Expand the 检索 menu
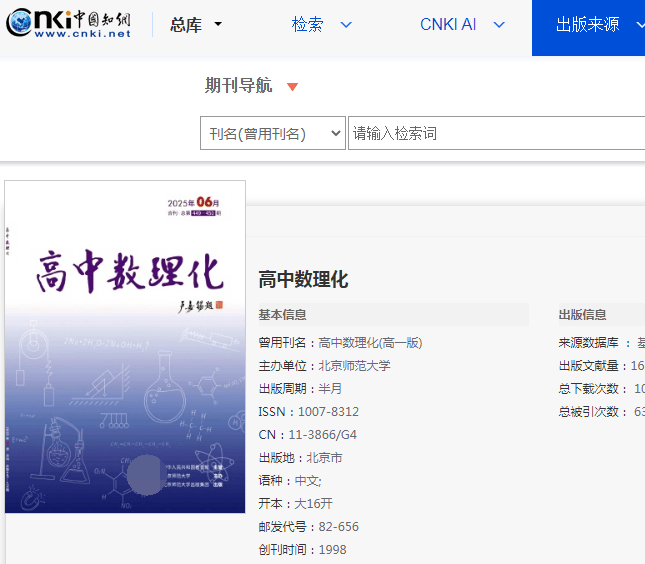Image resolution: width=645 pixels, height=564 pixels. (x=321, y=25)
